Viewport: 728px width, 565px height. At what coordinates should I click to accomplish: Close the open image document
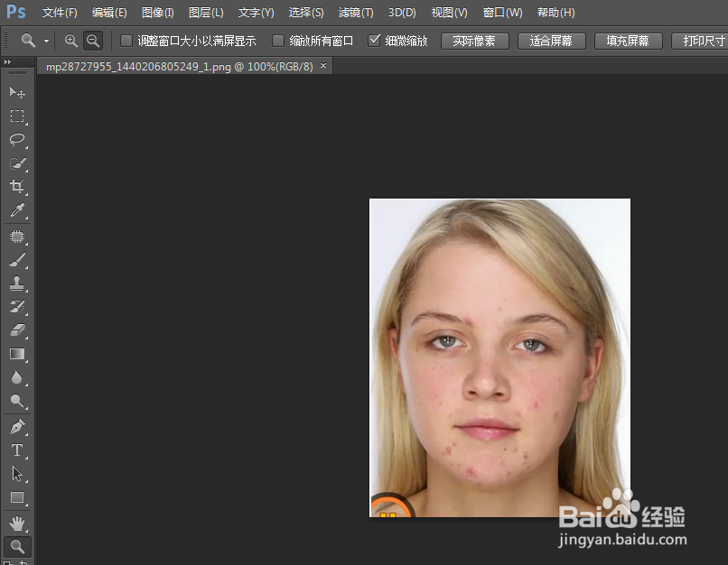point(323,65)
